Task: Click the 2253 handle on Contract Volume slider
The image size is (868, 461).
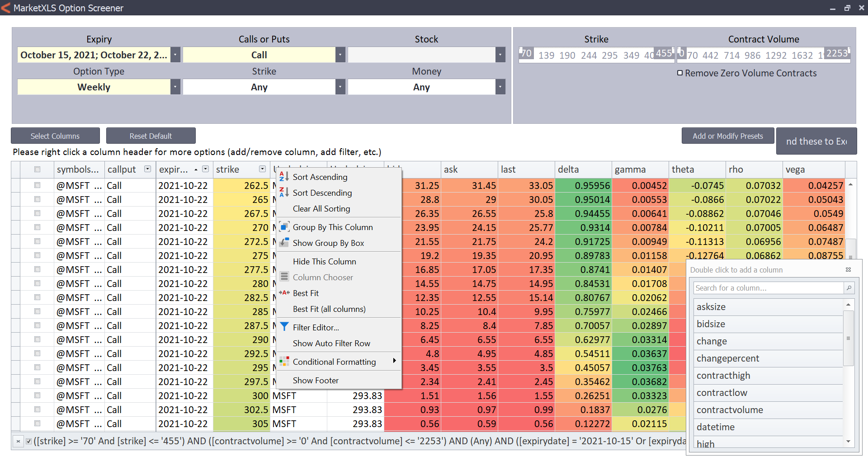Action: tap(837, 53)
